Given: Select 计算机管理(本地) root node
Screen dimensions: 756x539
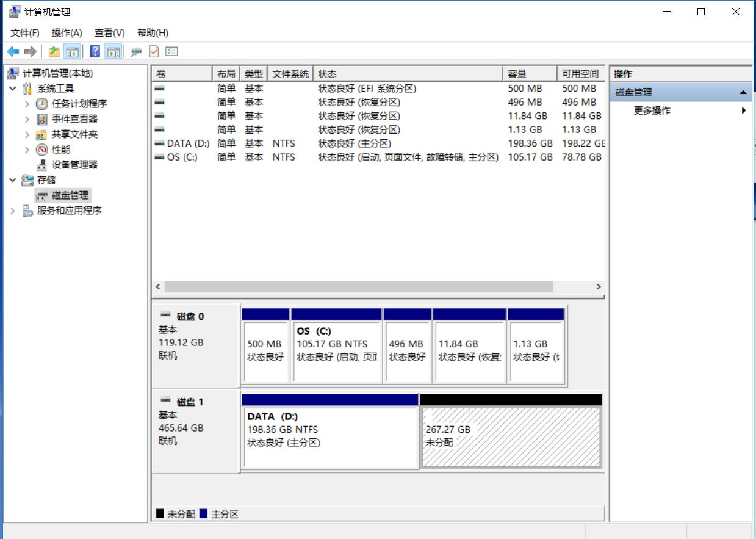Looking at the screenshot, I should tap(57, 73).
